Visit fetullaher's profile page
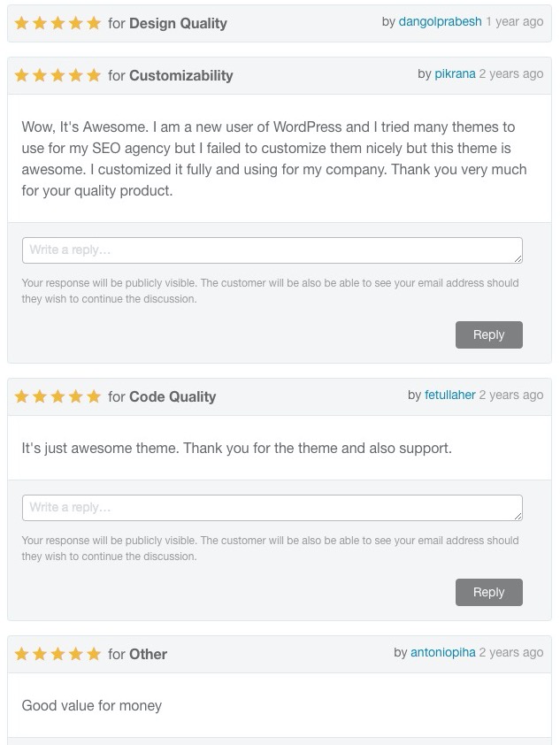 click(449, 396)
